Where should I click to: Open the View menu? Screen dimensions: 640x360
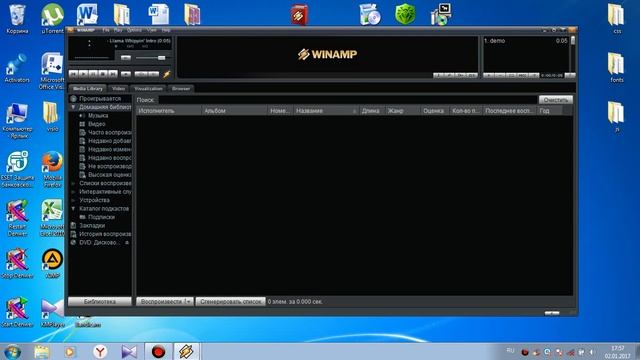click(x=151, y=30)
